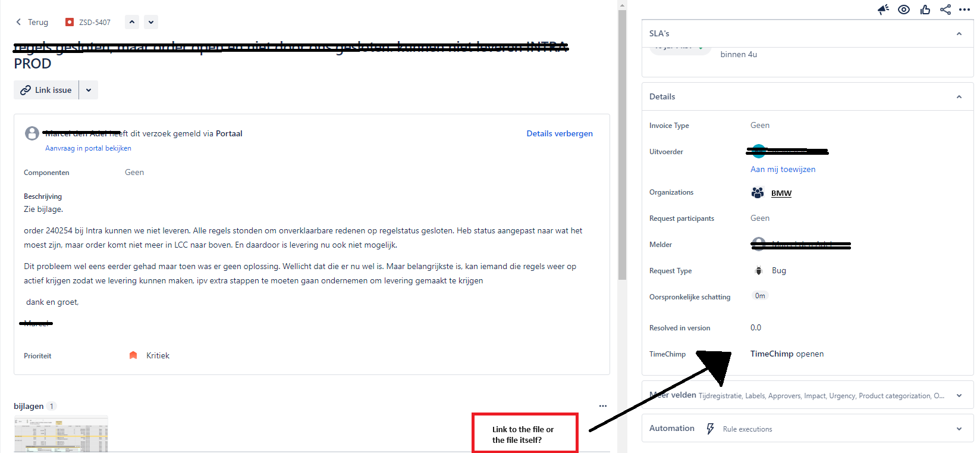Screen dimensions: 980x453
Task: Click the Componenten value Geen
Action: tap(134, 172)
